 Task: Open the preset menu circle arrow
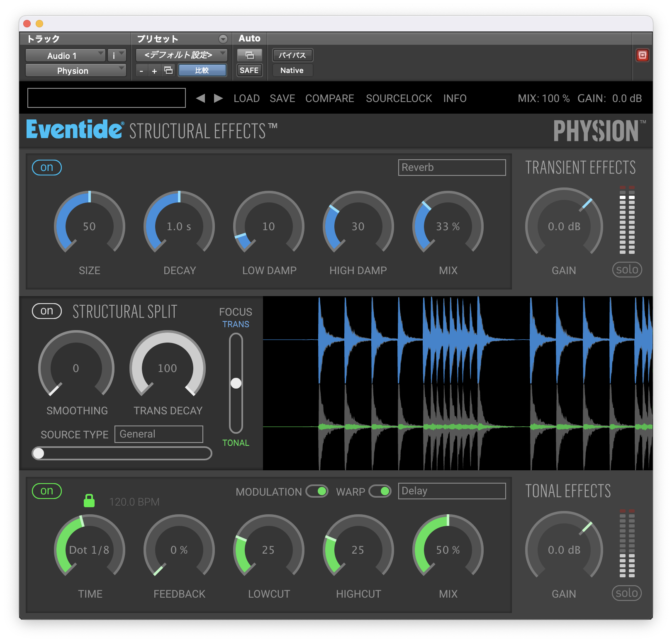click(223, 39)
